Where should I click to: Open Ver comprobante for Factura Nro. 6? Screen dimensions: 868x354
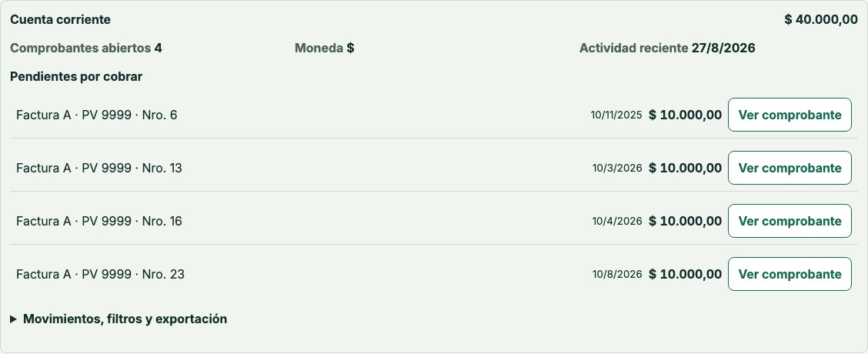point(790,115)
